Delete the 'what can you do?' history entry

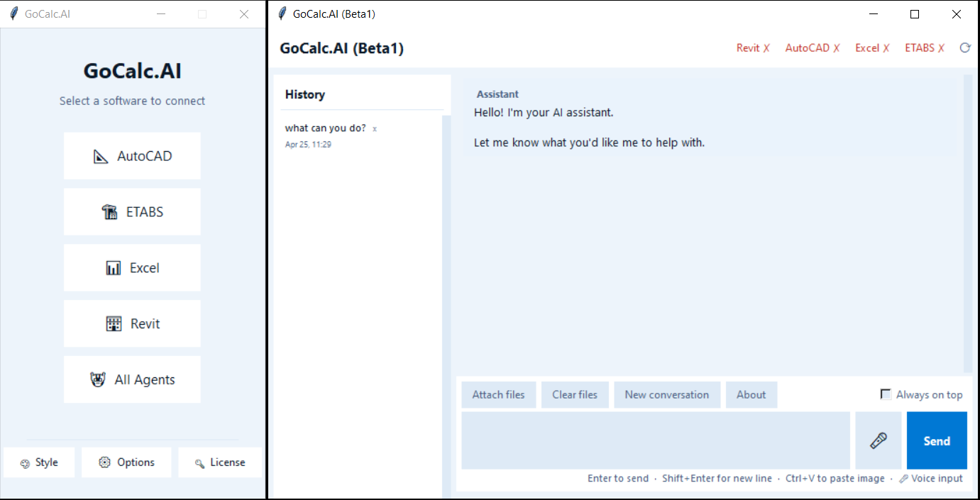pyautogui.click(x=375, y=129)
